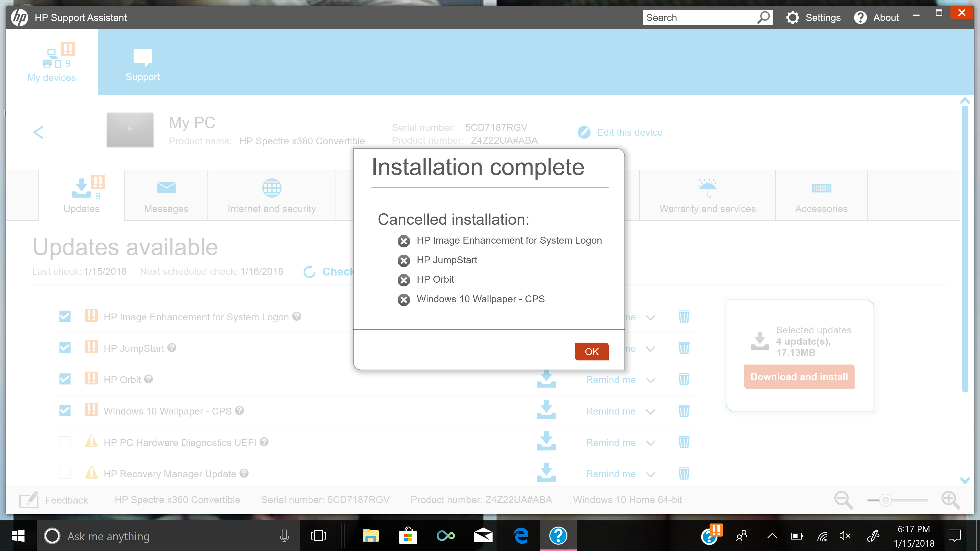The image size is (980, 551).
Task: Expand Remind me dropdown for HP Orbit
Action: (x=651, y=380)
